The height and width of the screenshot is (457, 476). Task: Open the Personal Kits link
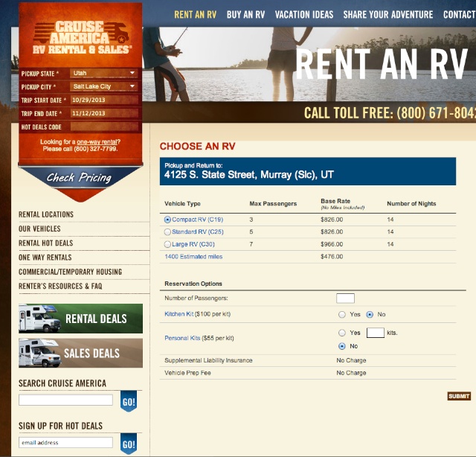pyautogui.click(x=182, y=338)
